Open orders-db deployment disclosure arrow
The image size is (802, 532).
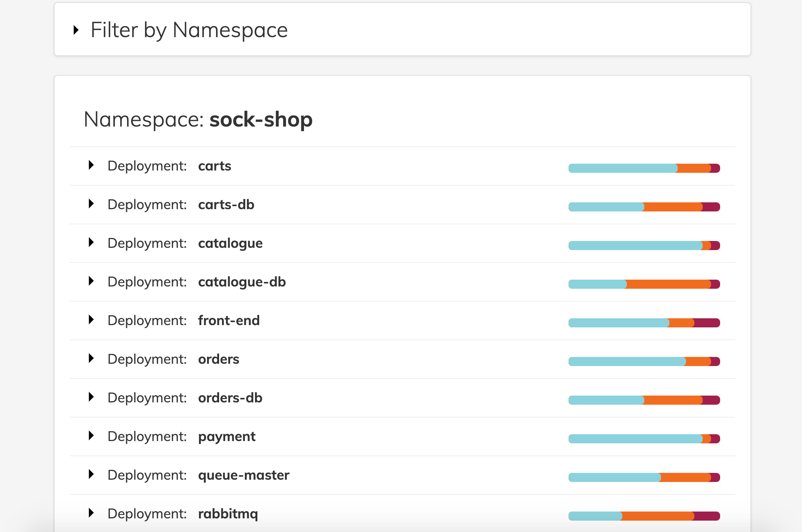click(91, 397)
